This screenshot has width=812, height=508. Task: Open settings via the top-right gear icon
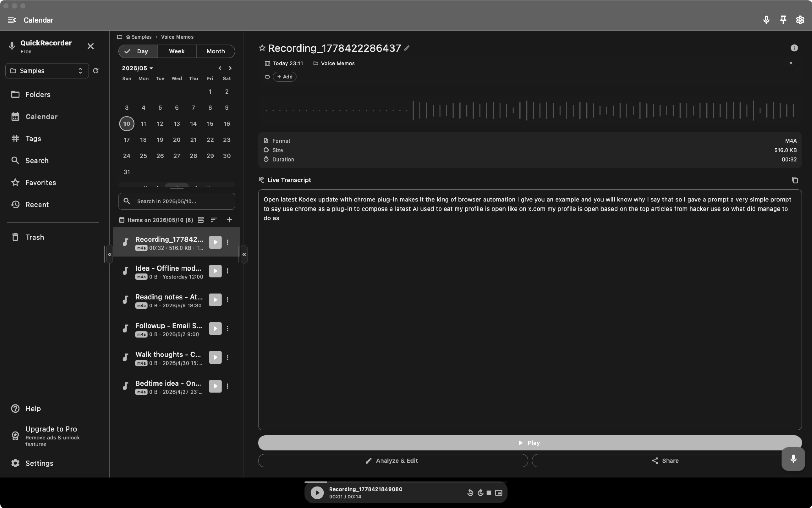tap(800, 20)
